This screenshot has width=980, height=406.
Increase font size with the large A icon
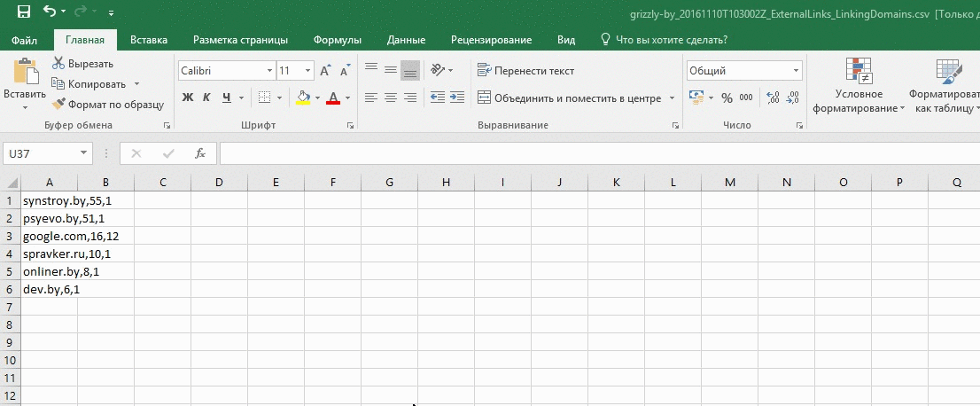[325, 71]
